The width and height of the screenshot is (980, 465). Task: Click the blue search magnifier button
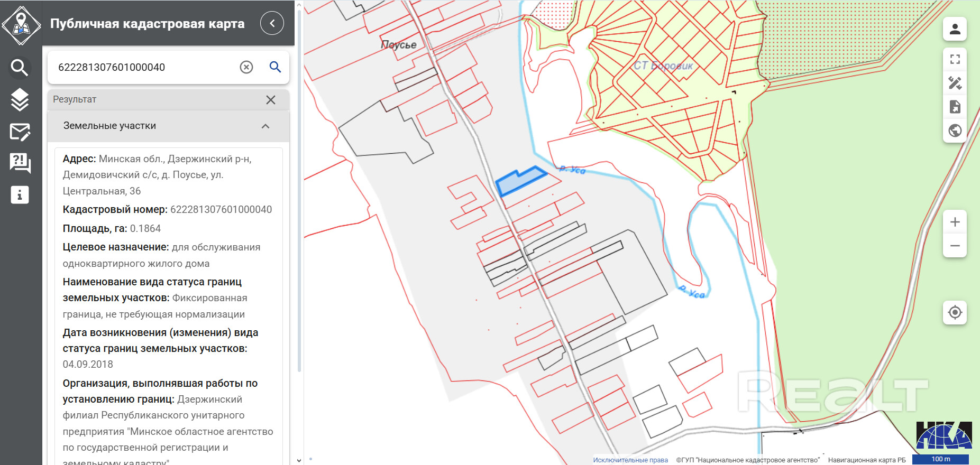tap(275, 67)
